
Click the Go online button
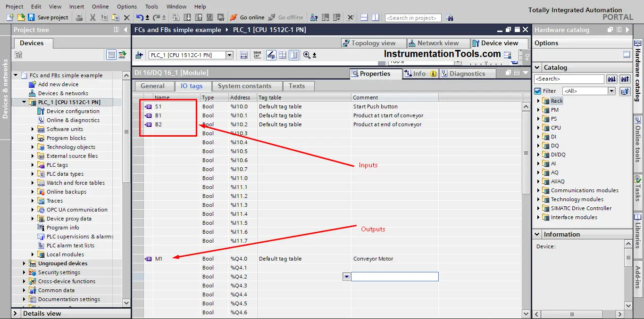pyautogui.click(x=247, y=17)
